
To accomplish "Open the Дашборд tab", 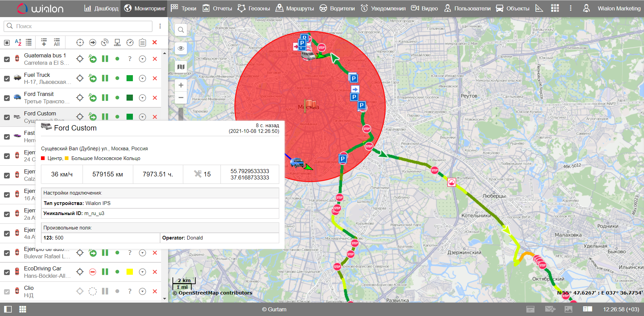I will click(x=101, y=8).
